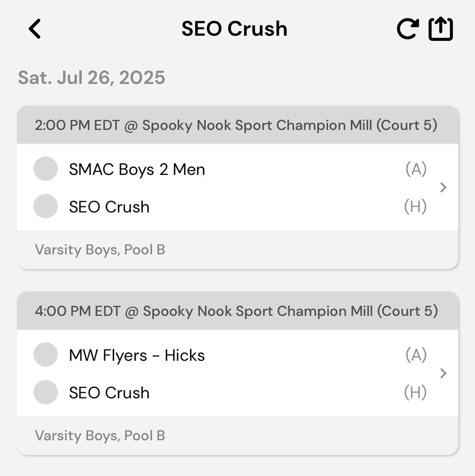Tap Varsity Boys, Pool B under second game

pyautogui.click(x=100, y=436)
